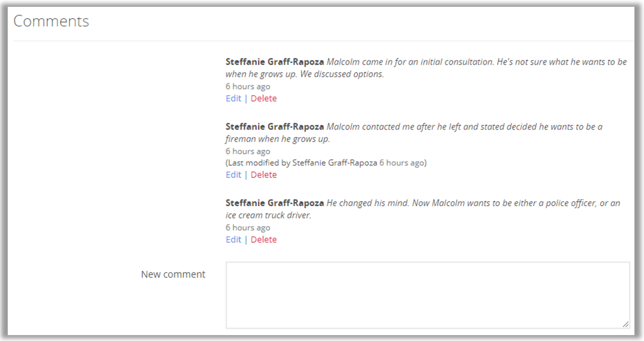The width and height of the screenshot is (644, 341).
Task: Click the Comments section heading
Action: point(51,21)
